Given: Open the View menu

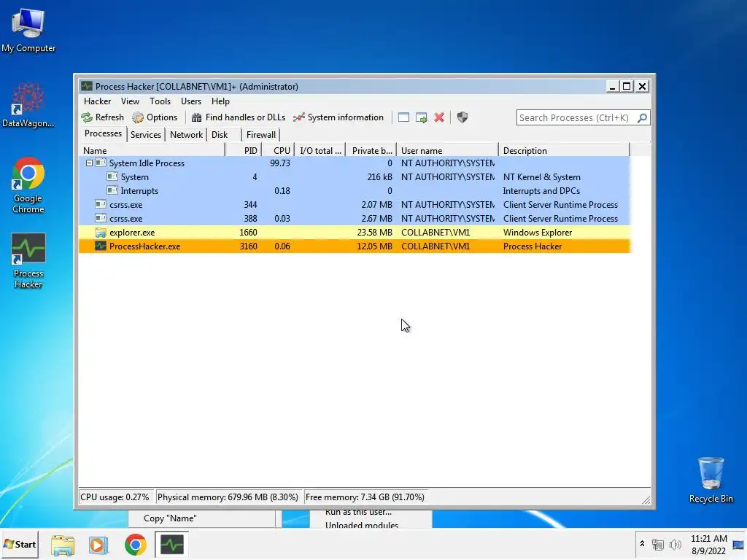Looking at the screenshot, I should click(x=130, y=101).
